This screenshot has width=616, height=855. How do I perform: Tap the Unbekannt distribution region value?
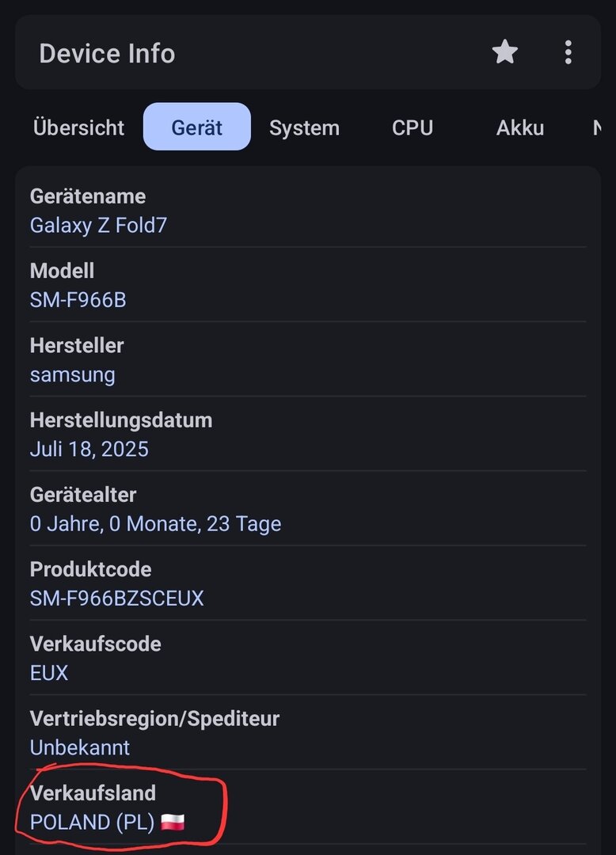[x=79, y=747]
